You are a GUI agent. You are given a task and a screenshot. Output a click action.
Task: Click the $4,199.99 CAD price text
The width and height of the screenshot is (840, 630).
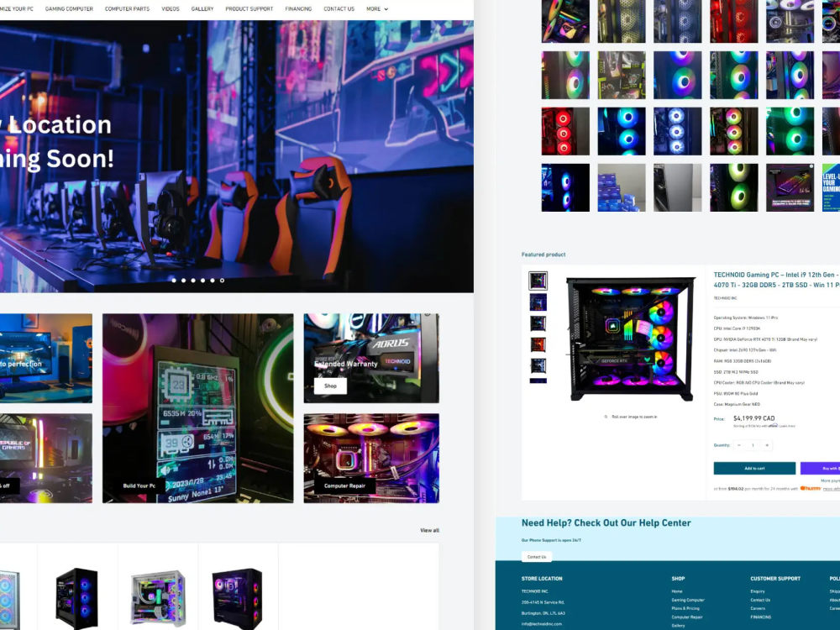[753, 418]
